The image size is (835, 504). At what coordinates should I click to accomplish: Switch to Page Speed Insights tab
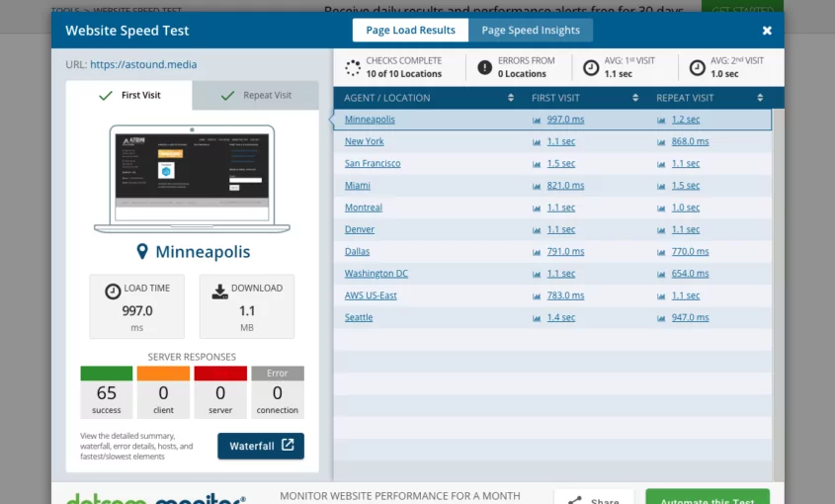pyautogui.click(x=531, y=31)
